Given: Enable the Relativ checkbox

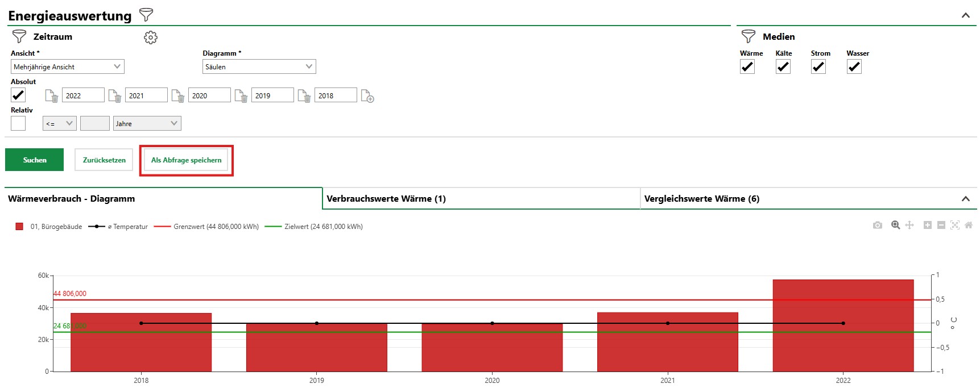Looking at the screenshot, I should (x=18, y=123).
